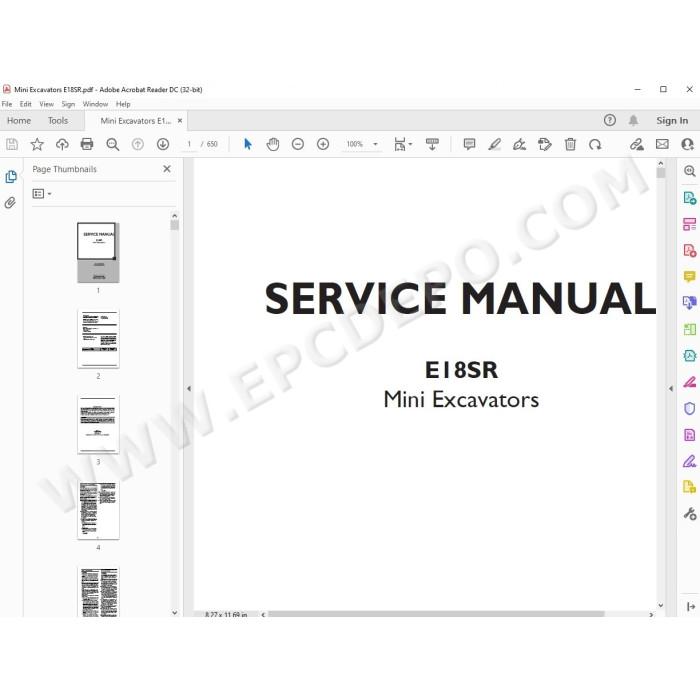Open notifications bell
Screen dimensions: 700x700
(633, 121)
